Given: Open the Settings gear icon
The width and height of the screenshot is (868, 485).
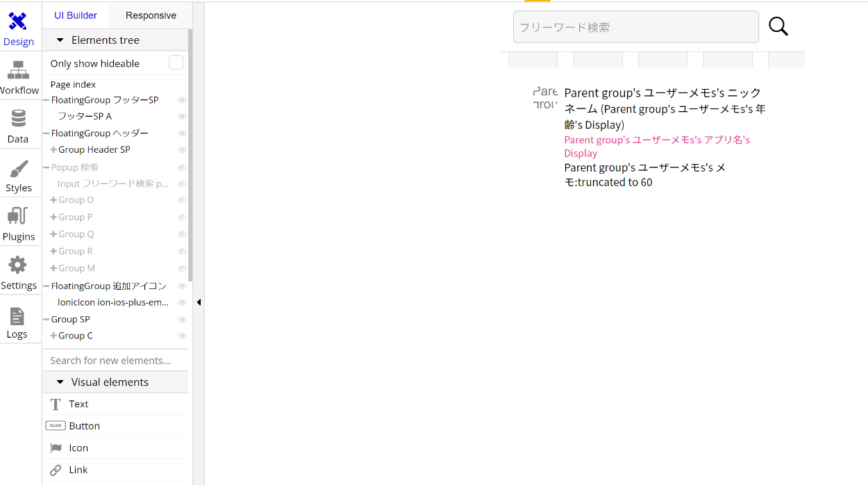Looking at the screenshot, I should pyautogui.click(x=18, y=265).
